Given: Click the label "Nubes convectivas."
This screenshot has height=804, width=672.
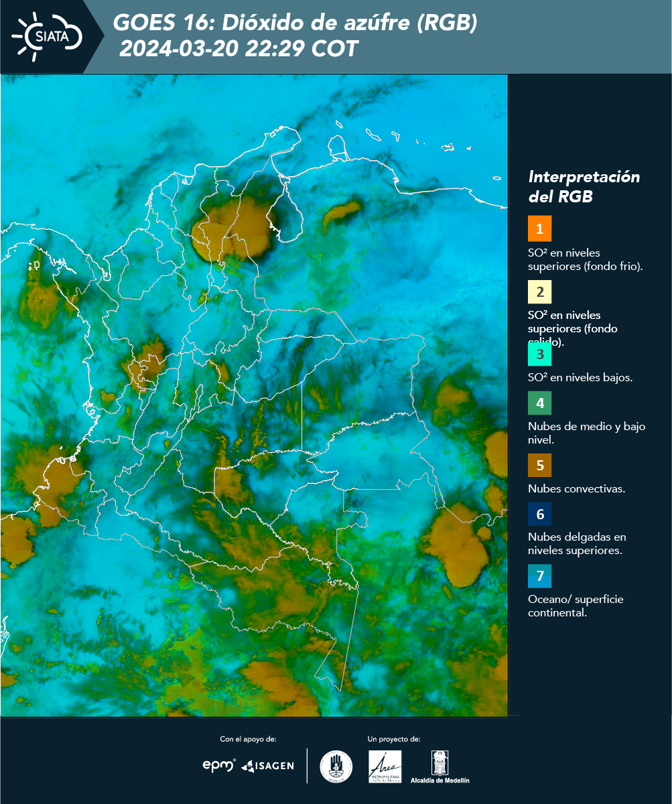Looking at the screenshot, I should pyautogui.click(x=577, y=488).
